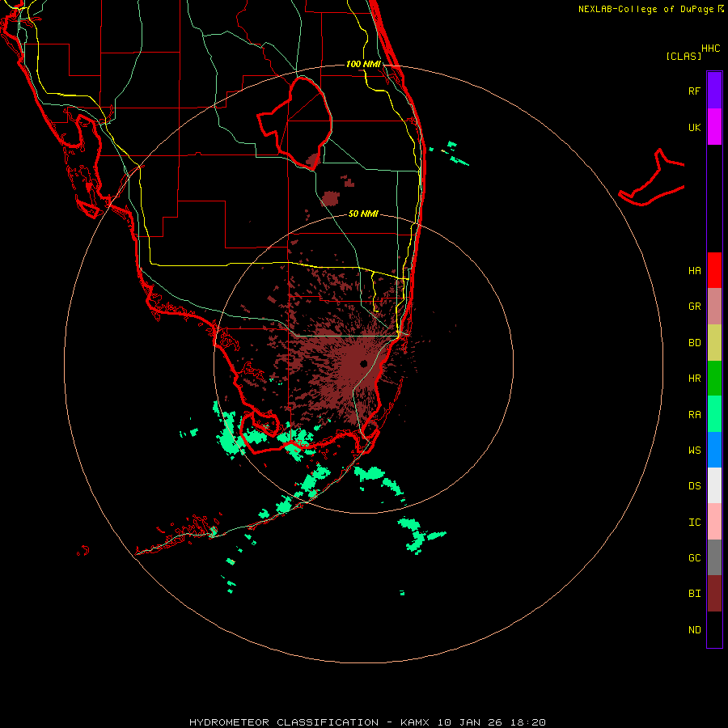This screenshot has width=728, height=728.
Task: Click the HHC product label
Action: [711, 49]
